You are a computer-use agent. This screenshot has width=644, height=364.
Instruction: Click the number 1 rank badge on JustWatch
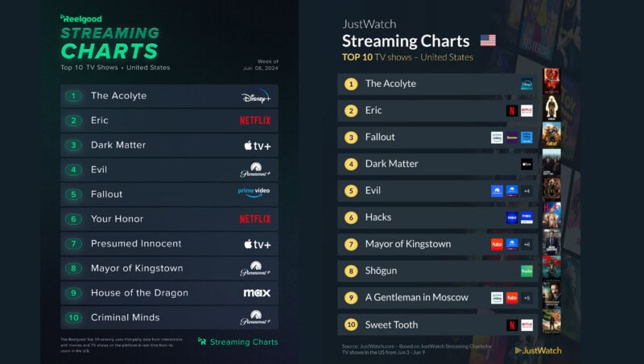(351, 84)
